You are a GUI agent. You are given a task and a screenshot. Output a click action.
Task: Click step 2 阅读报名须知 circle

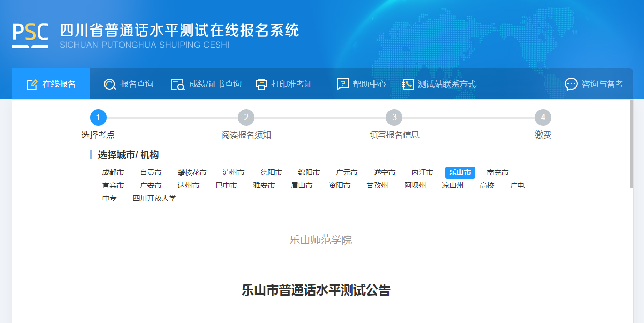pos(246,118)
